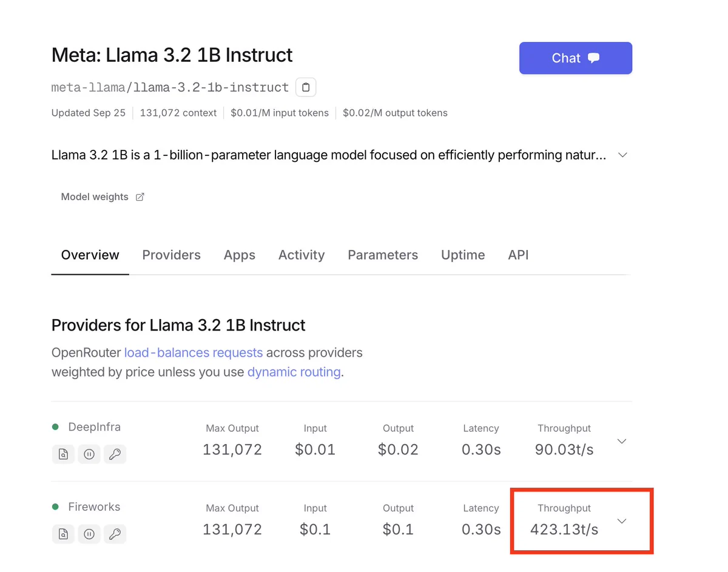Click DeepInfra's 90.03t/s throughput value
Viewport: 728px width, 572px height.
[564, 449]
